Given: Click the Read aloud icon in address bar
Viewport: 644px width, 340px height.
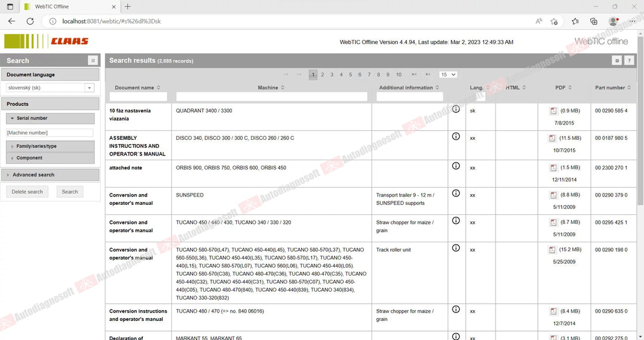Looking at the screenshot, I should 539,21.
